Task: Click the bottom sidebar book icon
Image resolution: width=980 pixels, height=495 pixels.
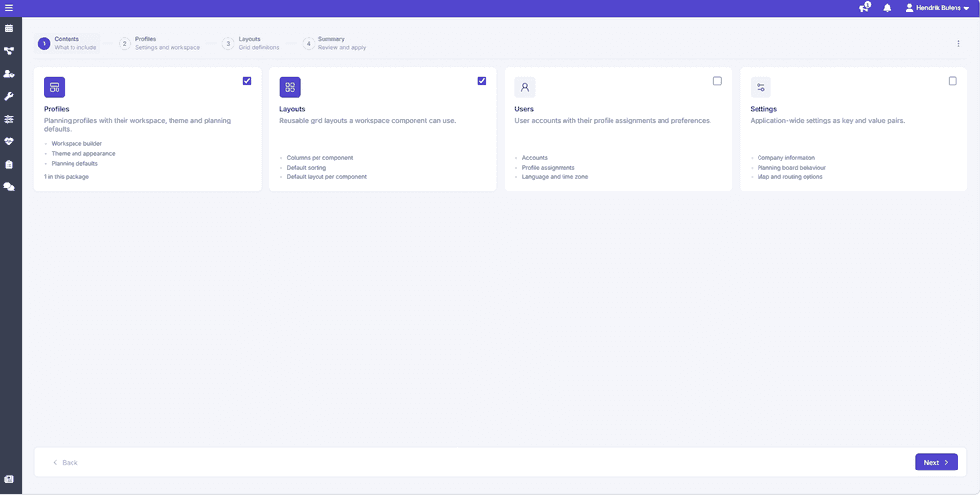Action: tap(9, 479)
